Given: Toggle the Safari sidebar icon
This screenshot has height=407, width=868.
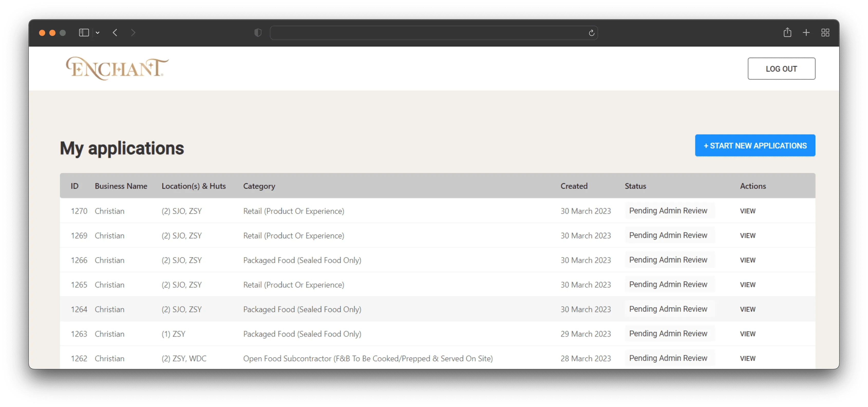Looking at the screenshot, I should 83,33.
